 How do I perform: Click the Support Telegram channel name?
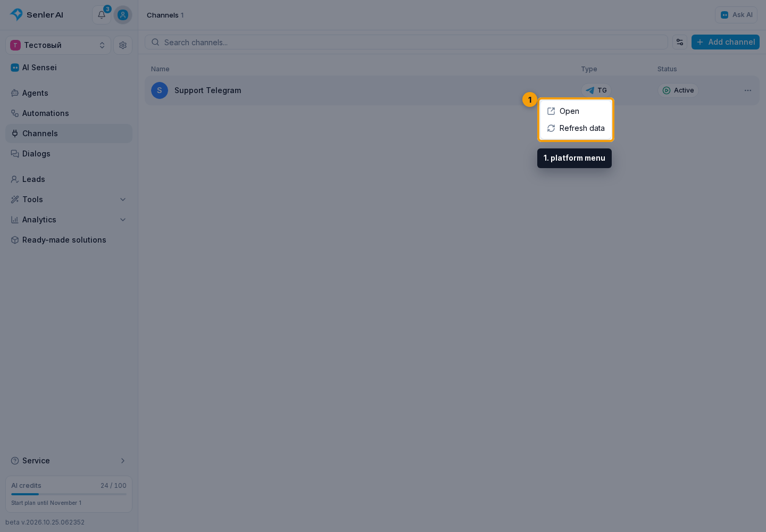coord(208,90)
